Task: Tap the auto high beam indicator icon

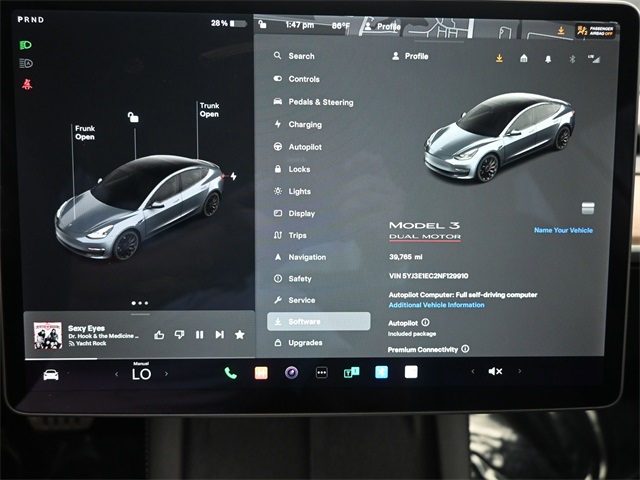Action: 26,63
